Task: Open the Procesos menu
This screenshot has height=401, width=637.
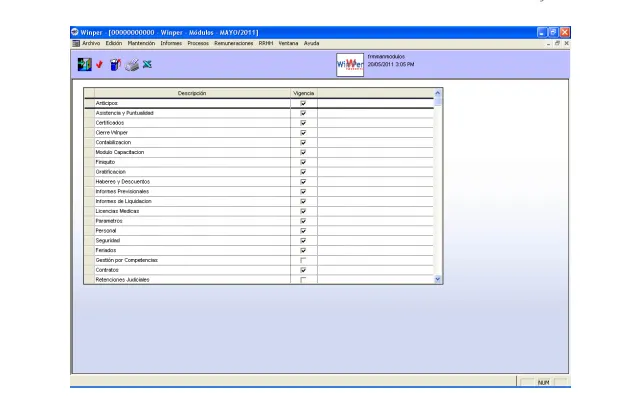Action: click(x=198, y=43)
